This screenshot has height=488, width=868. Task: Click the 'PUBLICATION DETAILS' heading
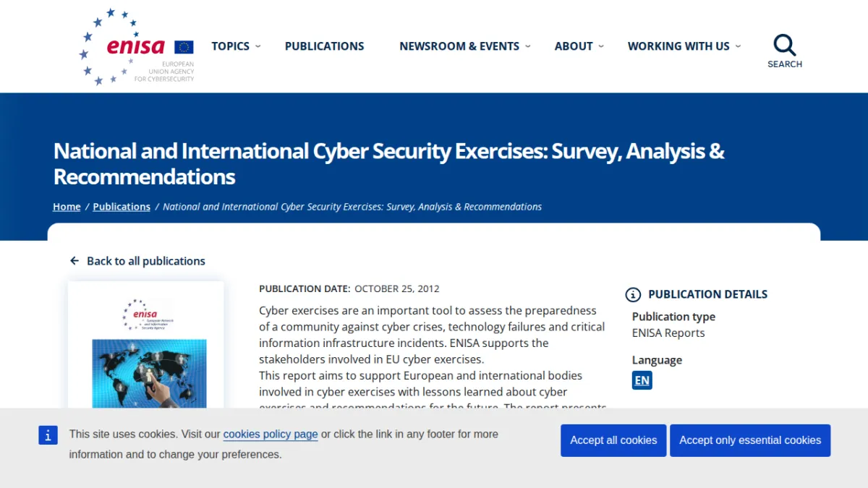click(x=708, y=294)
